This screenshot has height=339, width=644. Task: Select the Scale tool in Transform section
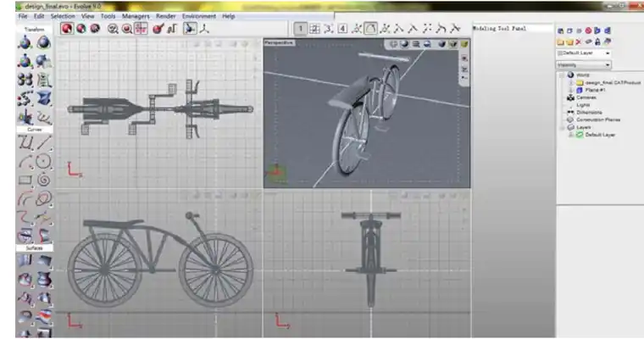pyautogui.click(x=25, y=61)
